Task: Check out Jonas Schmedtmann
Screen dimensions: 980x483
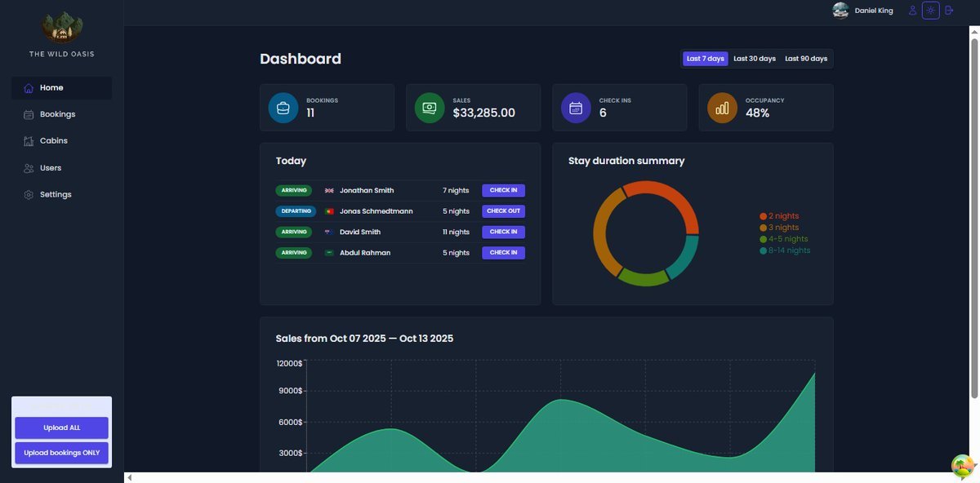Action: [503, 211]
